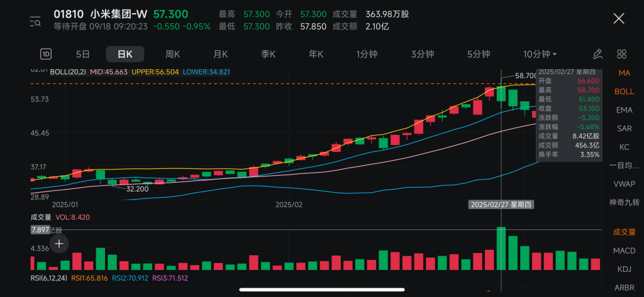Enable the 神奇九转 indicator

coord(624,202)
